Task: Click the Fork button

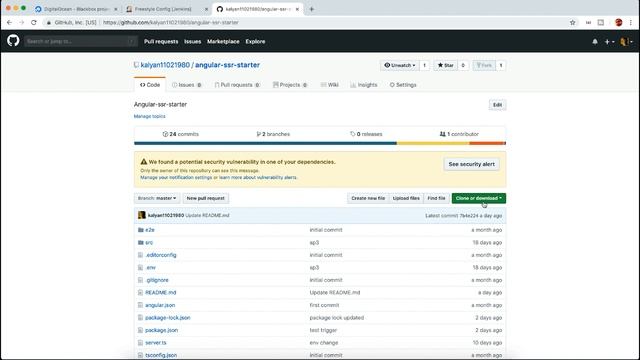Action: (x=484, y=65)
